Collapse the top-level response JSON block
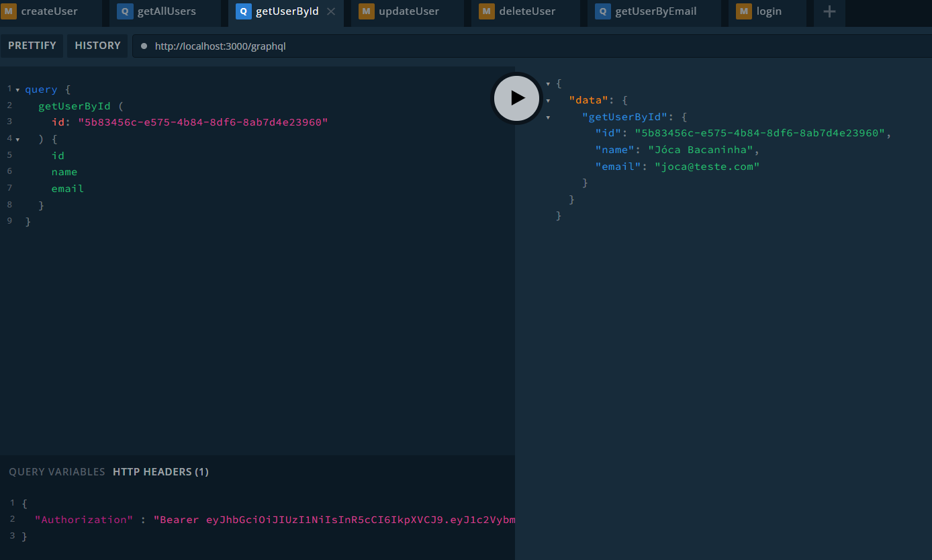 (549, 83)
